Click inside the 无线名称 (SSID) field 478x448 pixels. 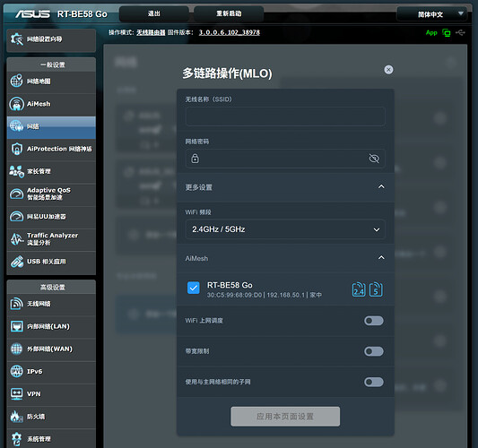pos(285,116)
